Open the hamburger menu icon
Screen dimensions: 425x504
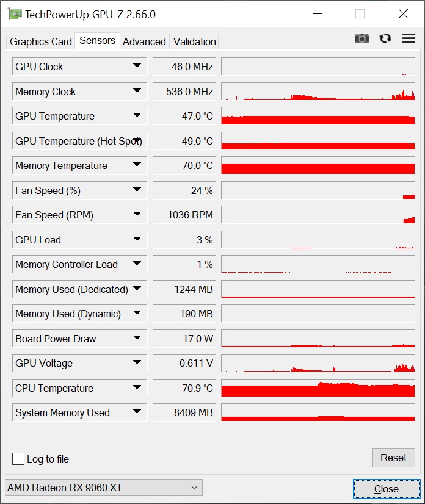(409, 38)
